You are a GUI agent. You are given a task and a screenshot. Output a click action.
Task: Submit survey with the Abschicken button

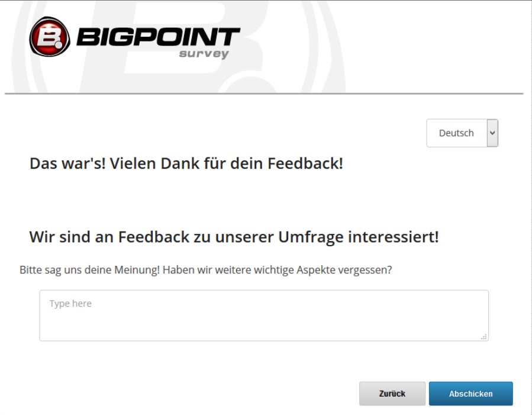(471, 394)
